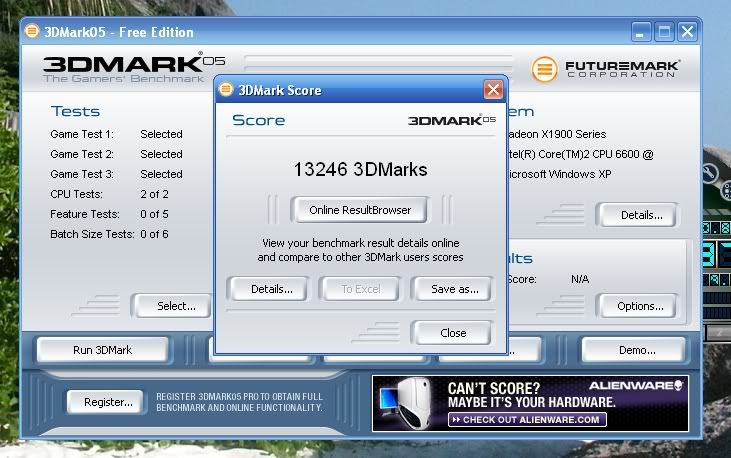Click the Online ResultBrowser button
The height and width of the screenshot is (458, 731).
(x=359, y=210)
